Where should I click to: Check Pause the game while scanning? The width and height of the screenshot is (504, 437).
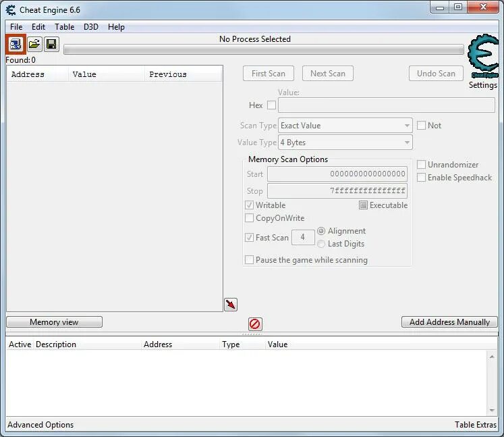(x=249, y=259)
